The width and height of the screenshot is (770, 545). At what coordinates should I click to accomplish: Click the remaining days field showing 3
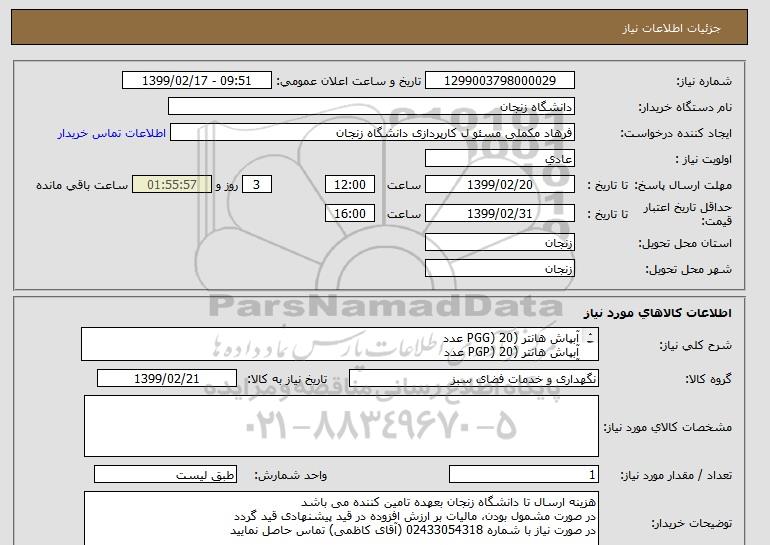256,185
